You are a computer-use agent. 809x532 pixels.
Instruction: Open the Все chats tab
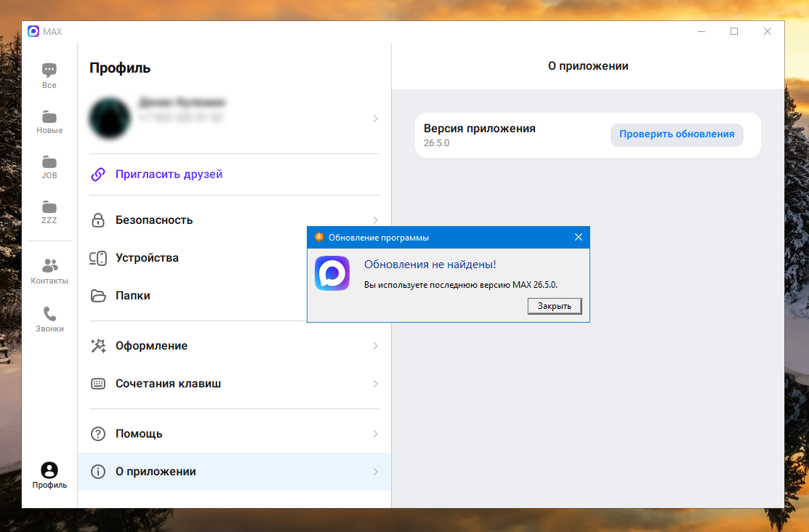click(x=49, y=76)
